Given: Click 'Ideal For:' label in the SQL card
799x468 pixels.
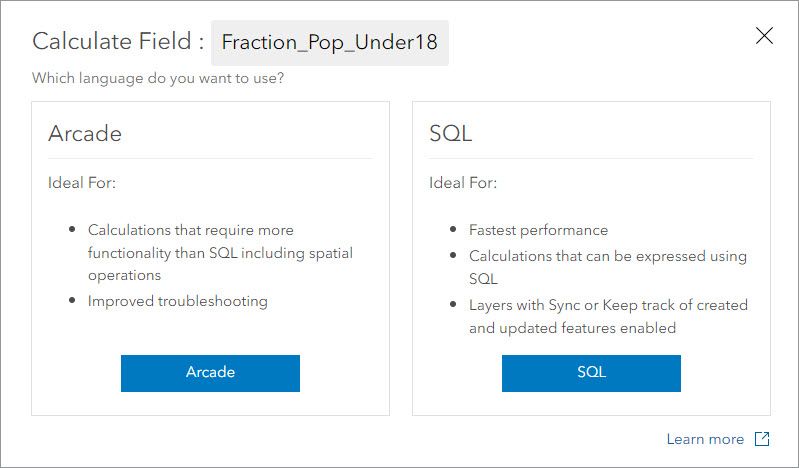Looking at the screenshot, I should (x=463, y=183).
